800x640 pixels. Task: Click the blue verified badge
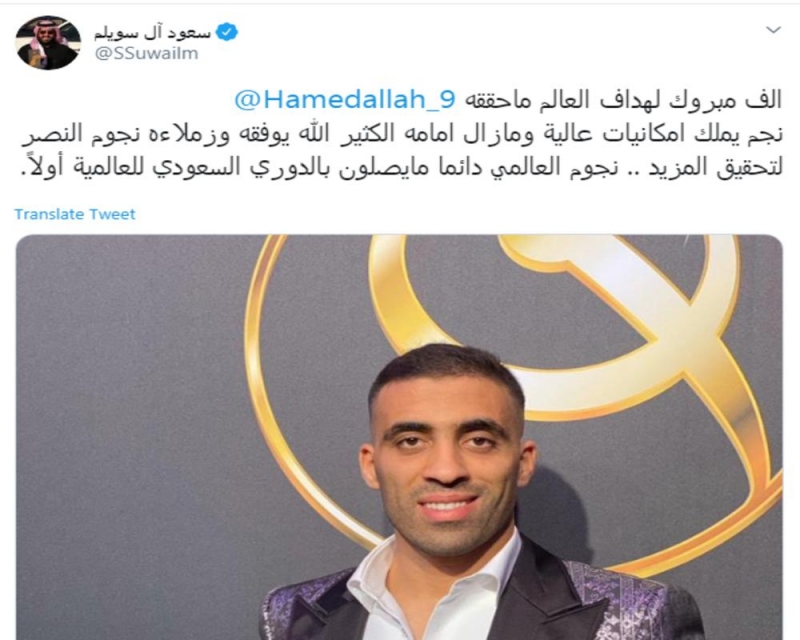click(x=227, y=32)
